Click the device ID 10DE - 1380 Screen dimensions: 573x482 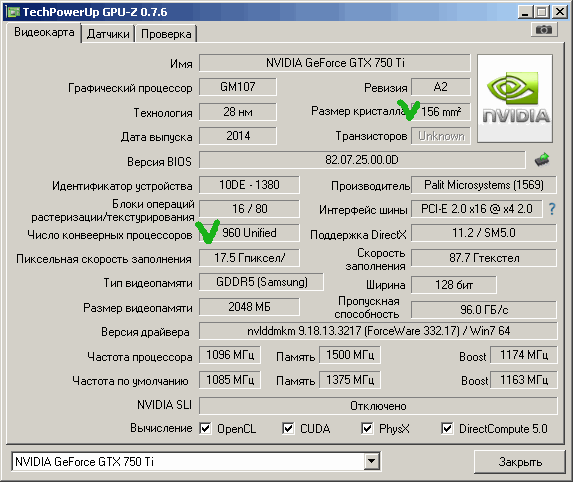click(x=249, y=185)
